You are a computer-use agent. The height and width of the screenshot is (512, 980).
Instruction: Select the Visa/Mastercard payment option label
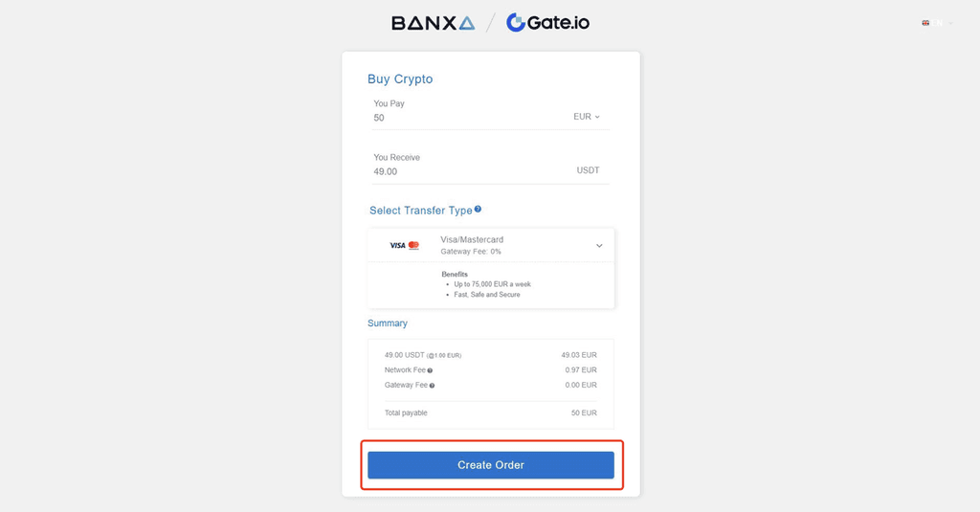point(472,239)
